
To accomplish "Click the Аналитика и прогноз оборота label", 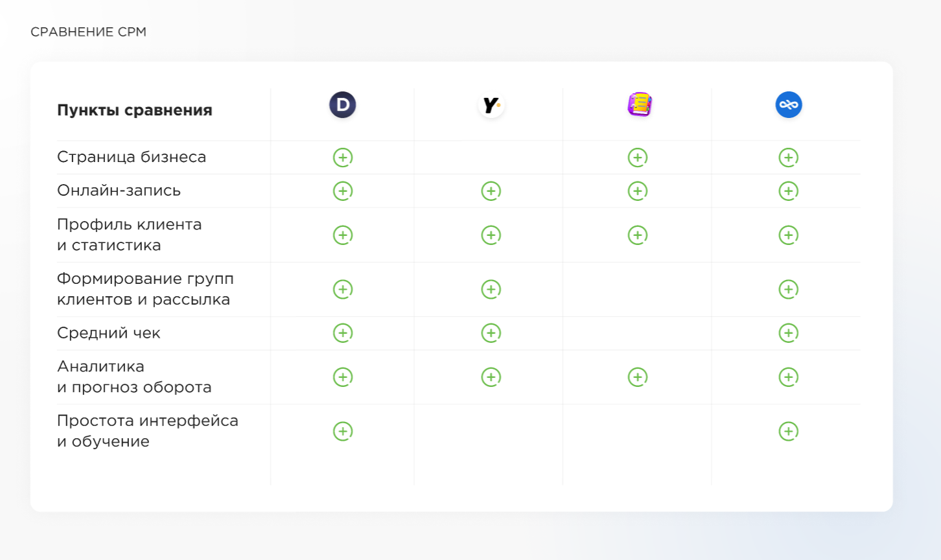I will tap(134, 377).
